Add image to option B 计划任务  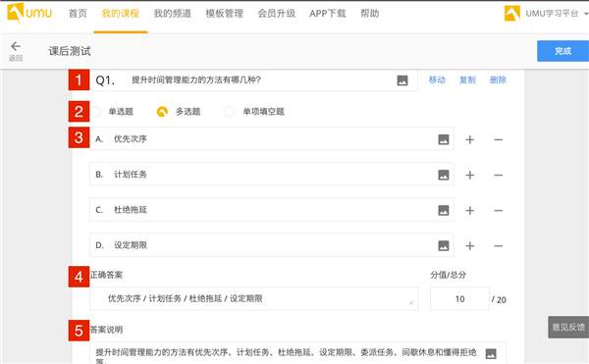444,175
